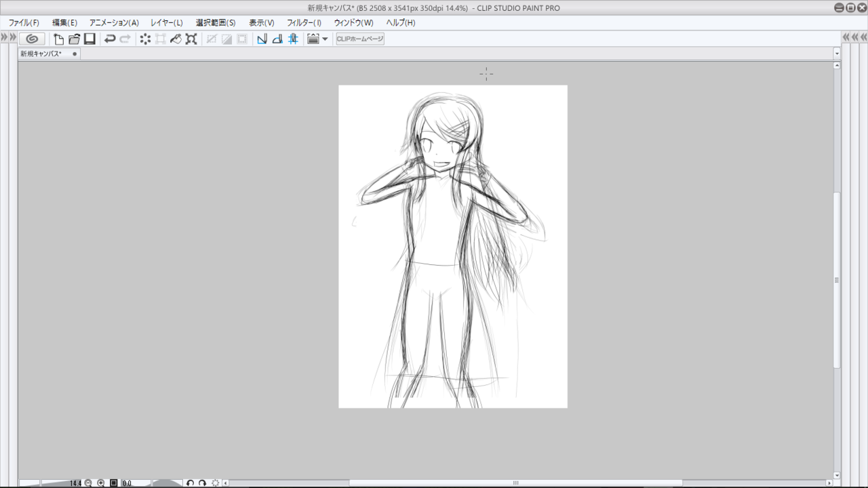Toggle Snap to special ruler
This screenshot has width=868, height=488.
pyautogui.click(x=277, y=39)
